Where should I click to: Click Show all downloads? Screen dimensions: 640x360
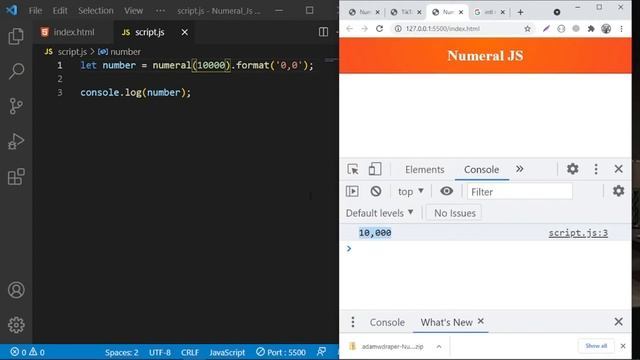[596, 346]
